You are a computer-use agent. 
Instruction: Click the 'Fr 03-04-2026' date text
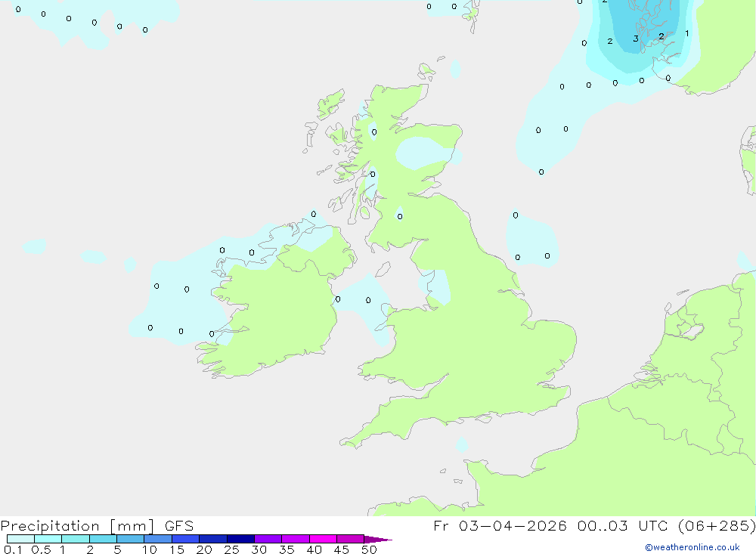tap(500, 526)
